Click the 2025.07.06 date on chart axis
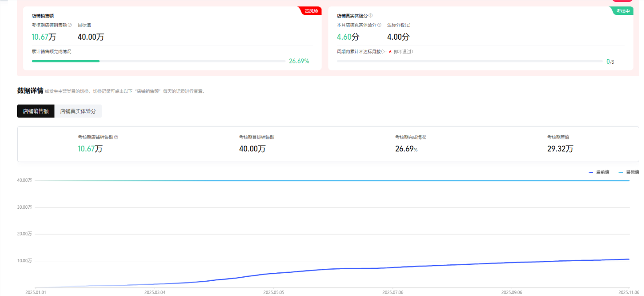This screenshot has width=644, height=296. click(x=393, y=292)
